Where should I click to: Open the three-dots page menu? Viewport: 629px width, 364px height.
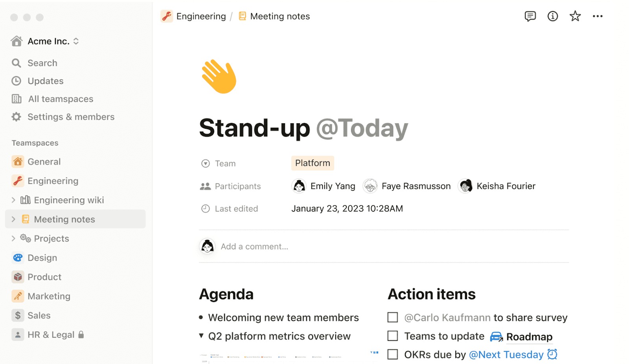pyautogui.click(x=598, y=16)
